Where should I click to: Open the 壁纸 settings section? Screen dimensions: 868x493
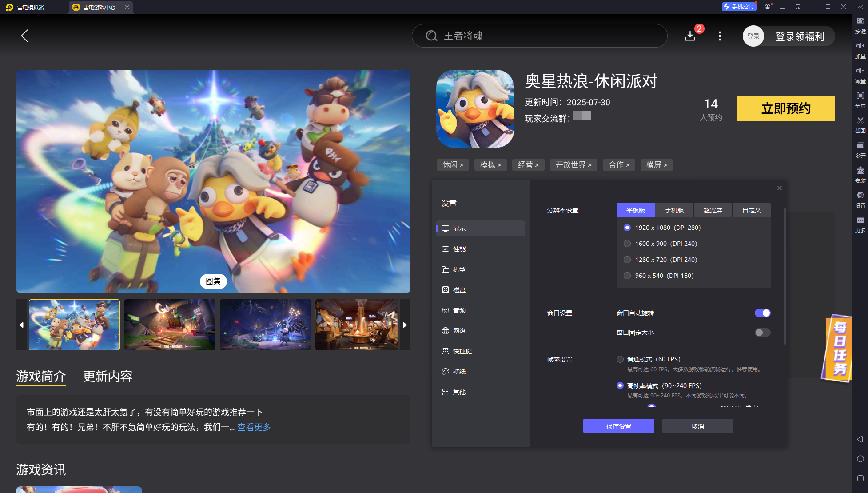(481, 372)
